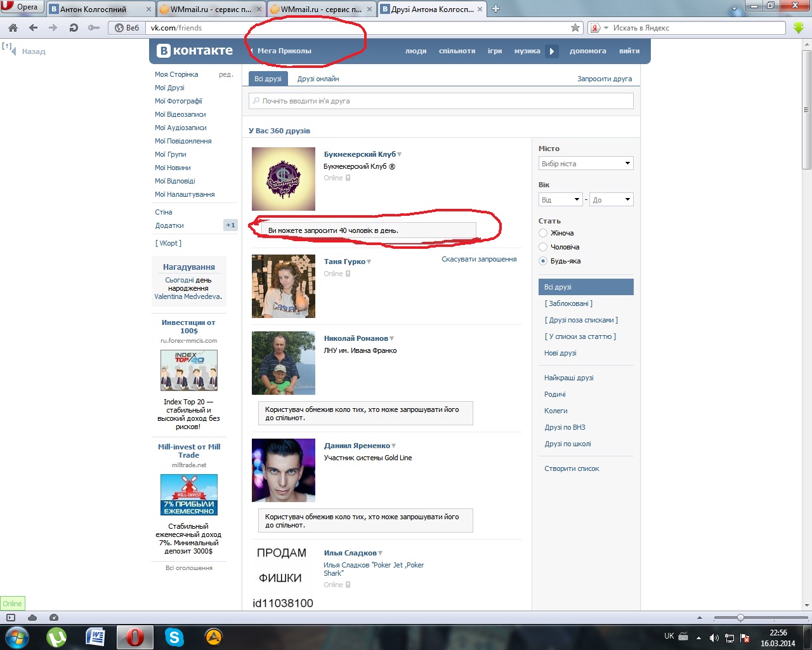Open Мої Повідомлення in left menu

tap(183, 141)
